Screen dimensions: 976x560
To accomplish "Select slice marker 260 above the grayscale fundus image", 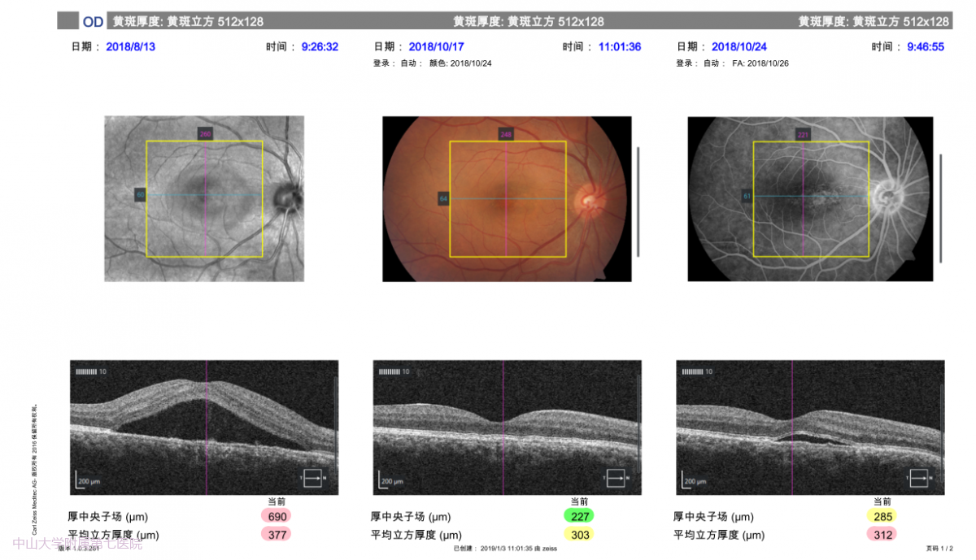I will pyautogui.click(x=205, y=133).
